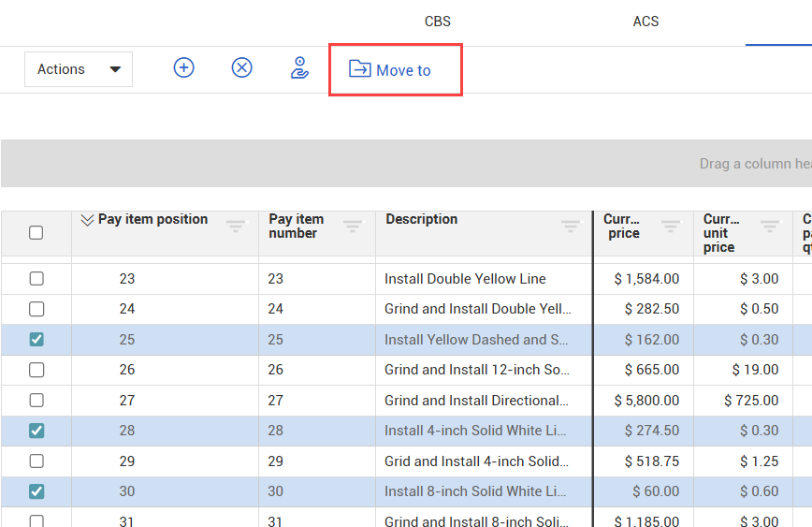Click the Move to folder icon
This screenshot has height=527, width=812.
(359, 69)
